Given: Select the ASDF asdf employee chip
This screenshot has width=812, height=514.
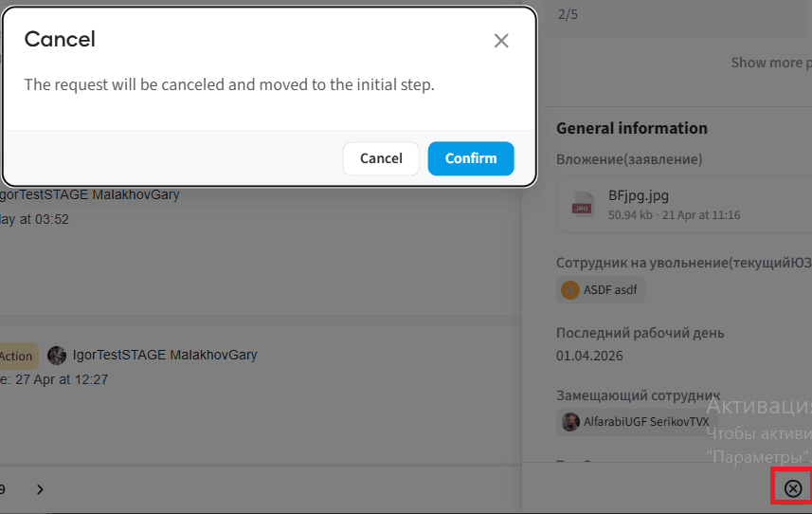Looking at the screenshot, I should point(600,289).
